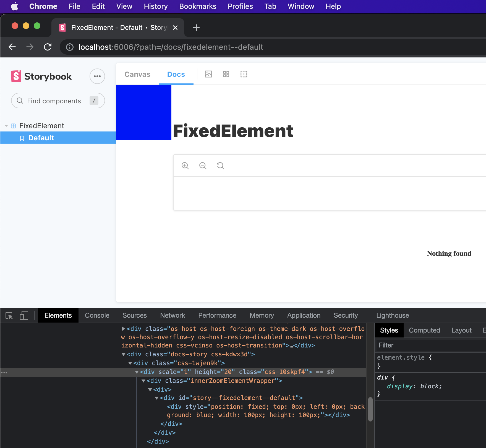This screenshot has width=486, height=448.
Task: Click the blue fixed square element
Action: coord(144,113)
